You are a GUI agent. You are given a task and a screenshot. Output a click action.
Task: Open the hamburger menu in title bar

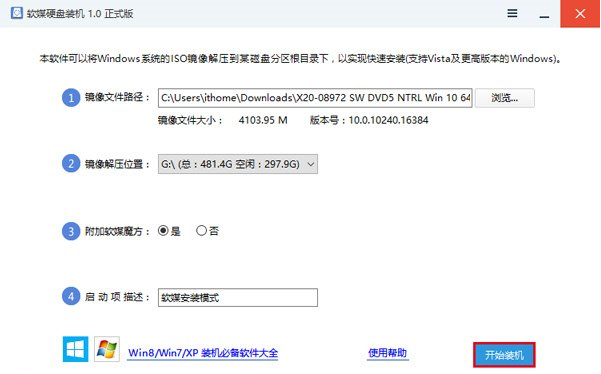click(512, 13)
